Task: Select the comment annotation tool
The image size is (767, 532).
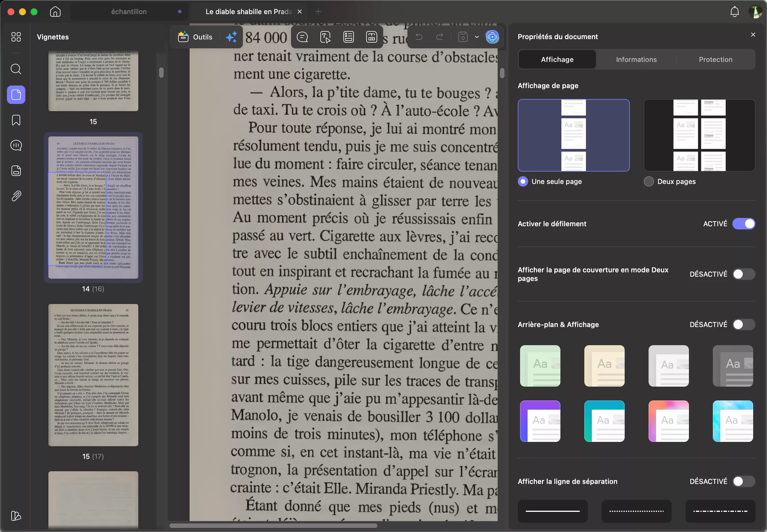Action: pyautogui.click(x=302, y=37)
